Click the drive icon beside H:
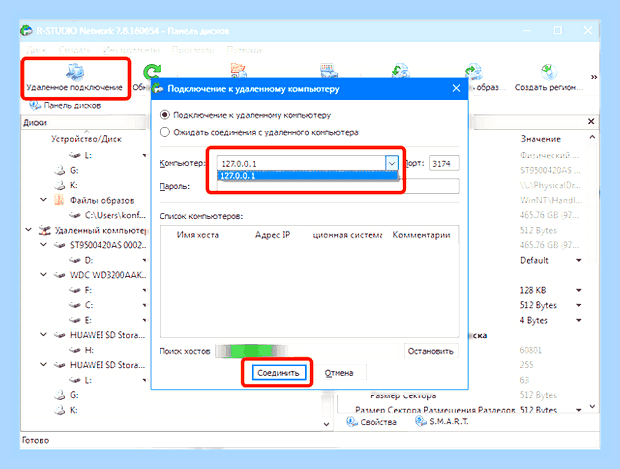 tap(75, 350)
